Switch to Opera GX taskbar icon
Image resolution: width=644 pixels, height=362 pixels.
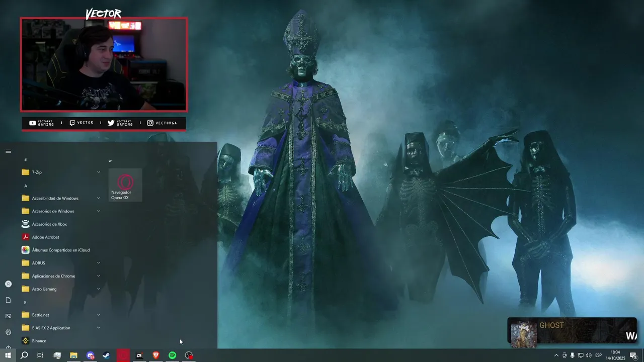pos(123,355)
